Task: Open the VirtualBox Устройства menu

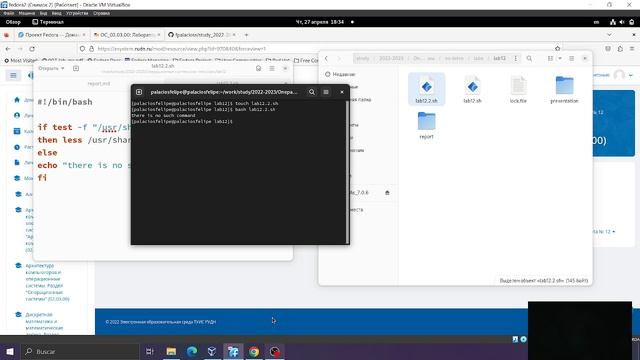Action: click(77, 13)
